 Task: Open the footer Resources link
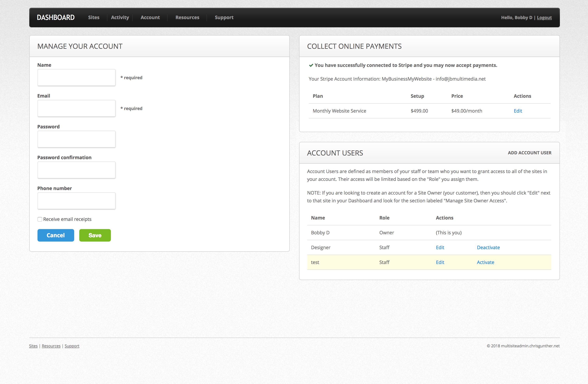(51, 346)
